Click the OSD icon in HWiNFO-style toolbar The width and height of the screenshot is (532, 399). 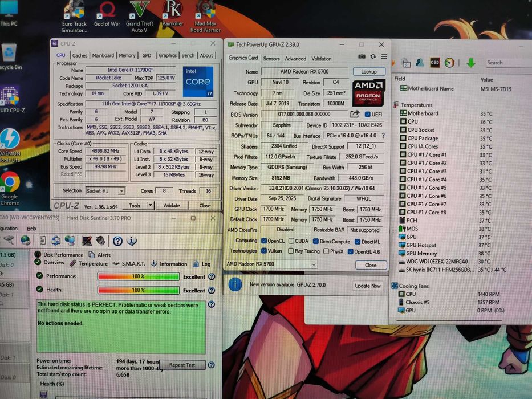tap(434, 63)
